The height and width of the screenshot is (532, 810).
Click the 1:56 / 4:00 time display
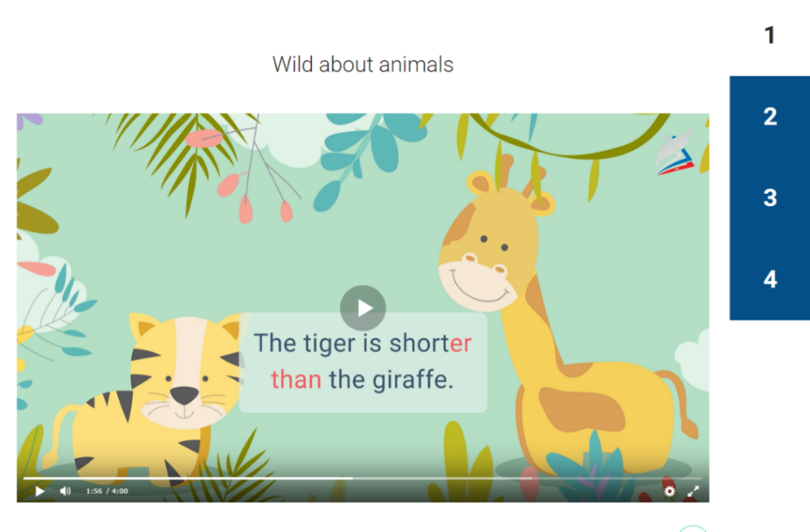pos(107,491)
